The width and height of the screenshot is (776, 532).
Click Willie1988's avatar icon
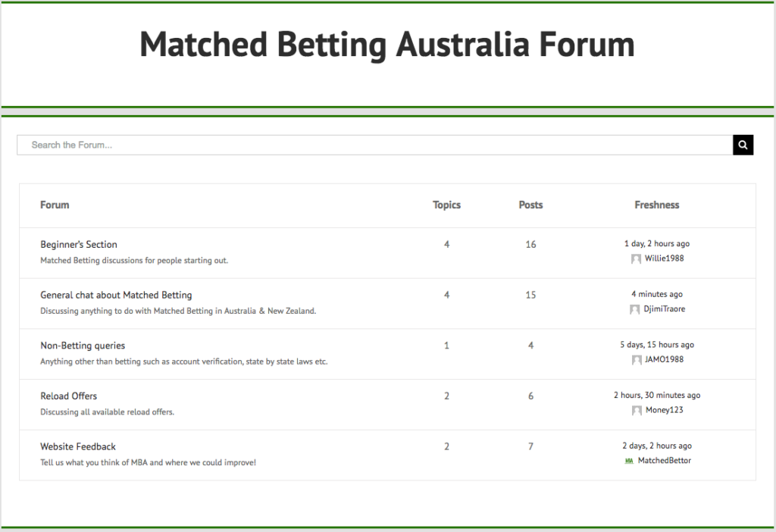636,259
